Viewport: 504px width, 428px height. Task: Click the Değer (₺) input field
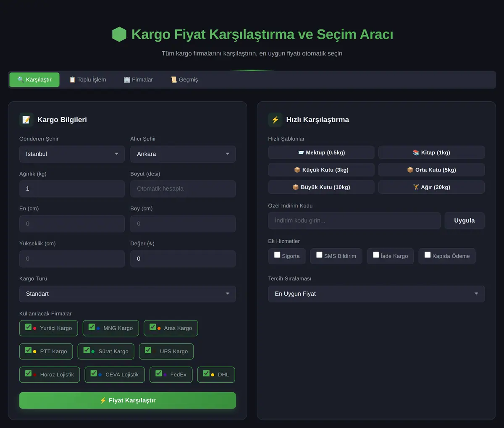click(183, 259)
